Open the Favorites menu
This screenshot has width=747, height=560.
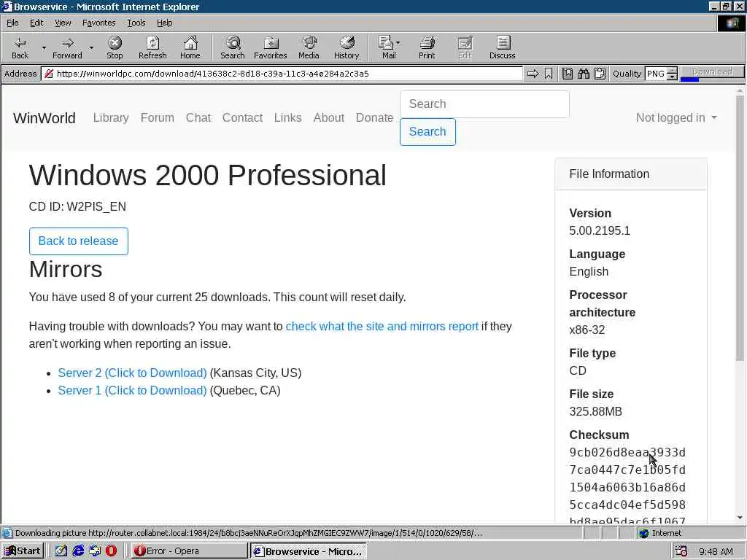pos(98,23)
